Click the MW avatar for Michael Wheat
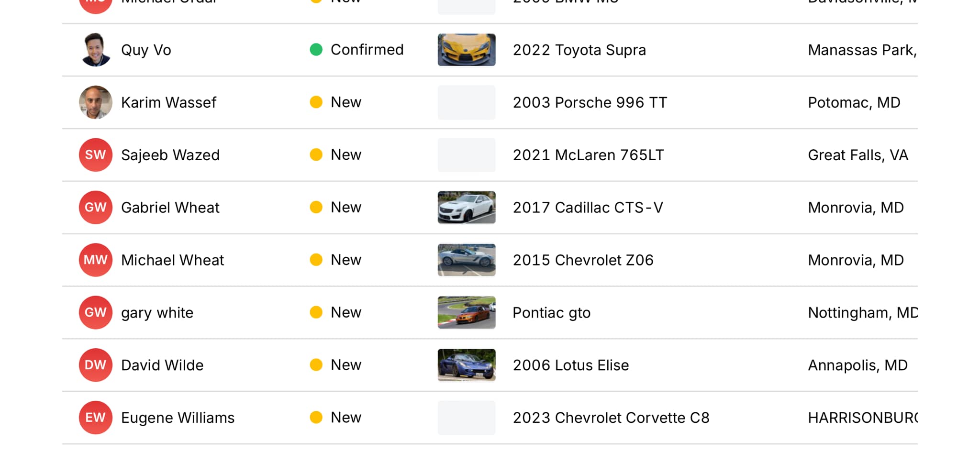 pos(96,260)
